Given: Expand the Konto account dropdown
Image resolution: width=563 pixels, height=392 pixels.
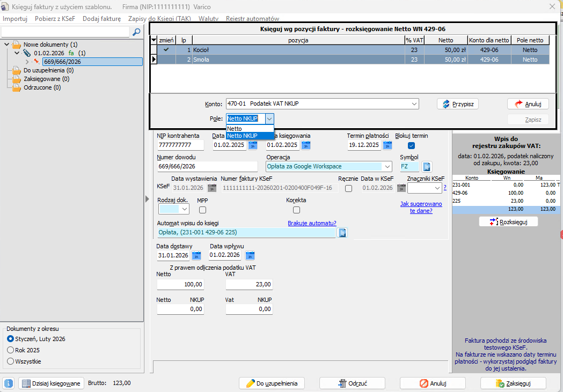Looking at the screenshot, I should tap(413, 103).
